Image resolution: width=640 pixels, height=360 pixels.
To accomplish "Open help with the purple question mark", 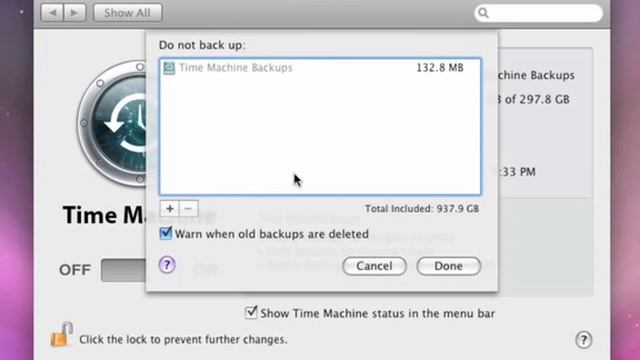I will pyautogui.click(x=167, y=265).
